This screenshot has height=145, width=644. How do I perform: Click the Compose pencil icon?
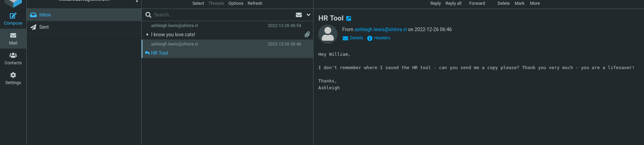[x=13, y=16]
